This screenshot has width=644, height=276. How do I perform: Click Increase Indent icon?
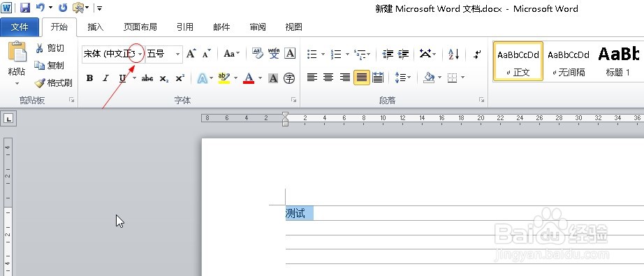tap(403, 55)
